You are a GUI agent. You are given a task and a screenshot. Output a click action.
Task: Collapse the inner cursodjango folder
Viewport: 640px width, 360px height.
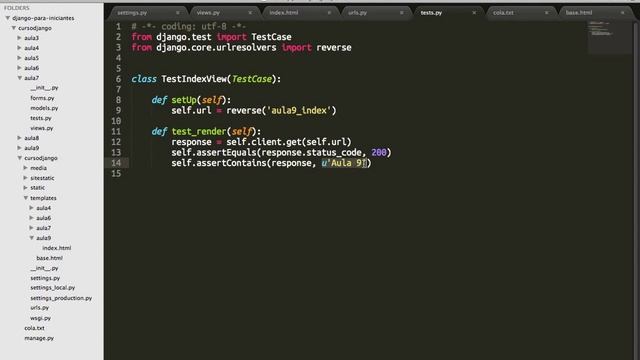(20, 158)
